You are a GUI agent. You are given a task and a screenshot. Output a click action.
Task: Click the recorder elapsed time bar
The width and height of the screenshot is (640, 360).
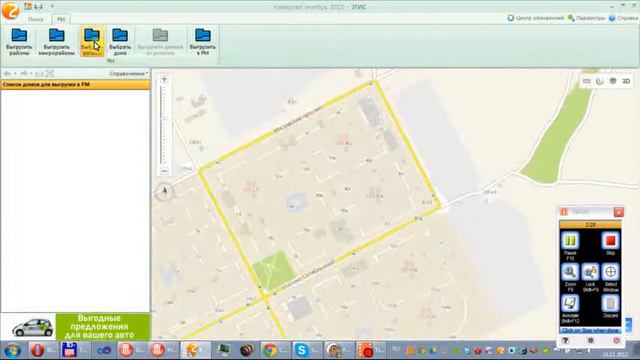pos(590,224)
